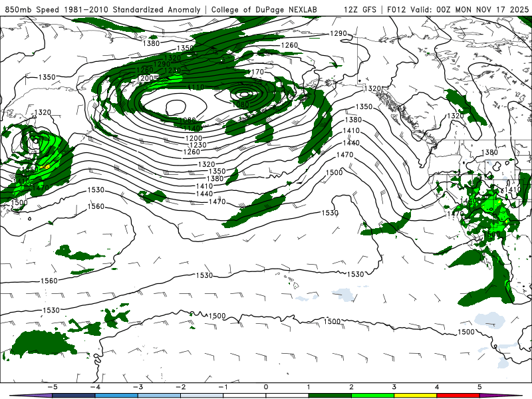
Task: Click the '3' color bar tick label
Action: click(x=394, y=387)
